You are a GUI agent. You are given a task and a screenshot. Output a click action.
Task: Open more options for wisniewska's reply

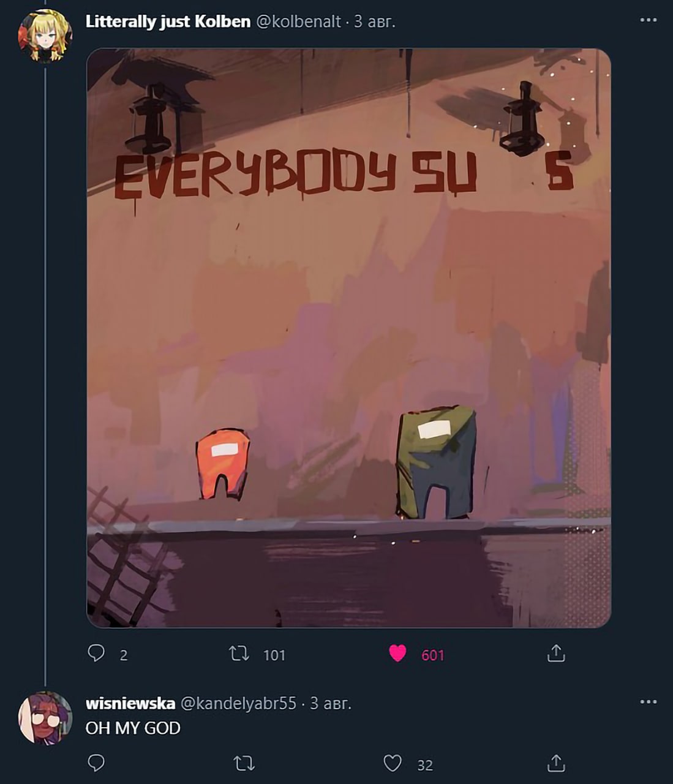tap(649, 702)
